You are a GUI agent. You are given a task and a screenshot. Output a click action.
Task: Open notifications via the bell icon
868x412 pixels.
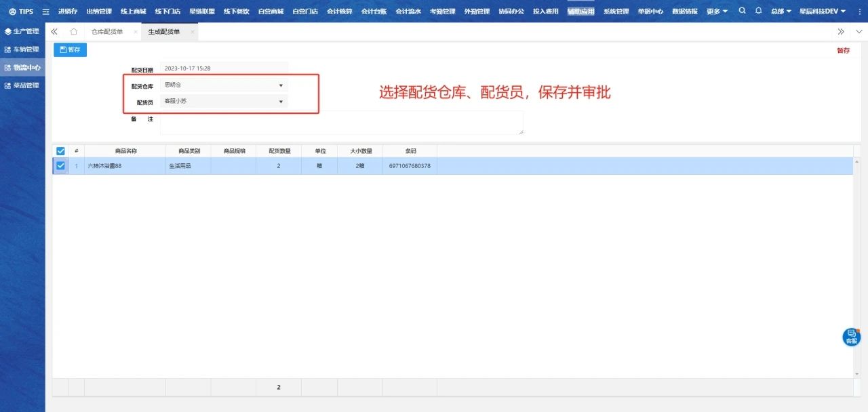coord(758,11)
